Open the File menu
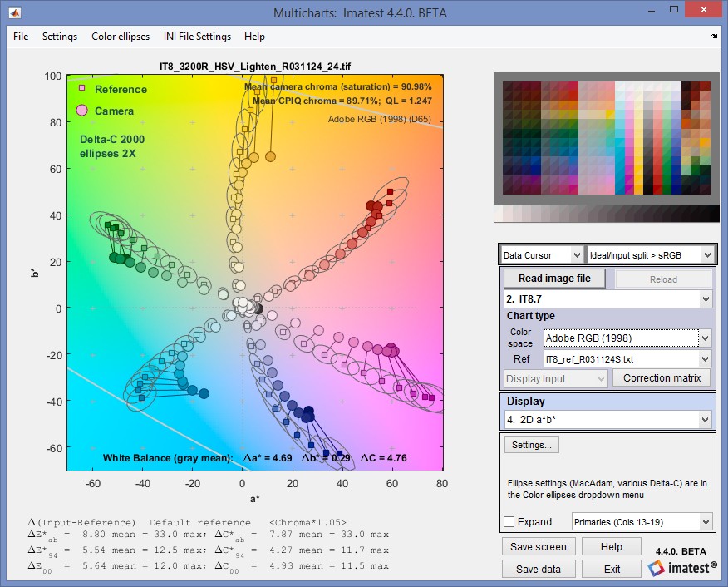The height and width of the screenshot is (587, 728). pyautogui.click(x=21, y=37)
